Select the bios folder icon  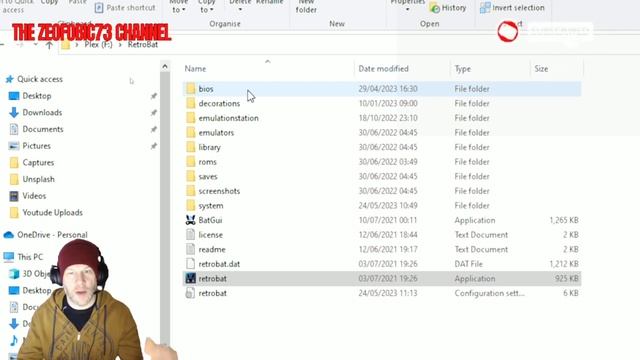[191, 89]
